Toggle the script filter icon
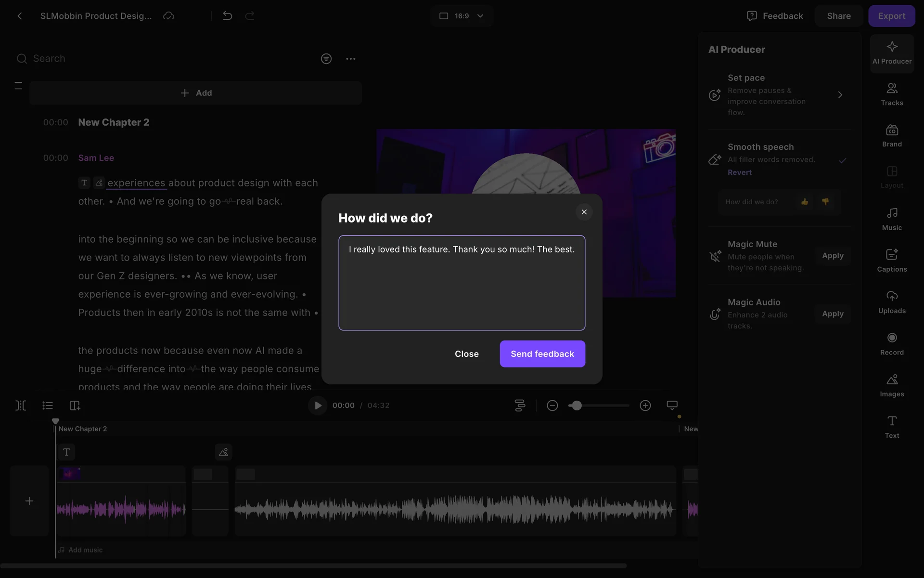924x578 pixels. click(x=326, y=59)
